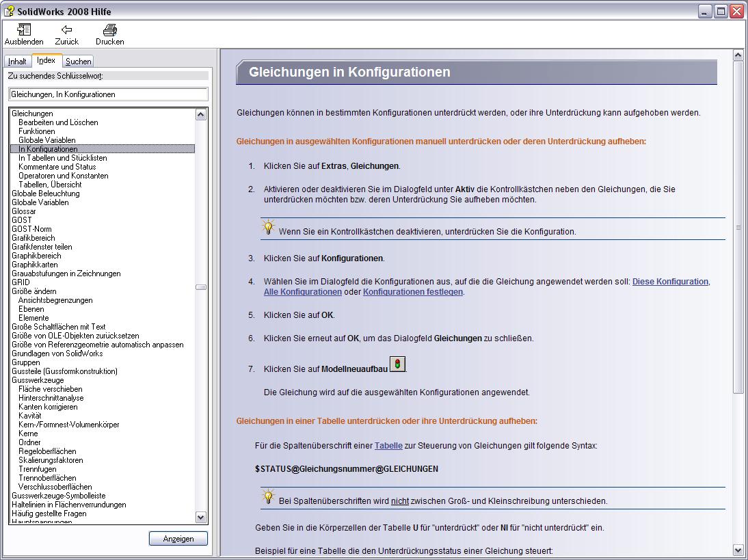Screen dimensions: 748x560
Task: Select Kommentare und Status entry
Action: [x=57, y=167]
